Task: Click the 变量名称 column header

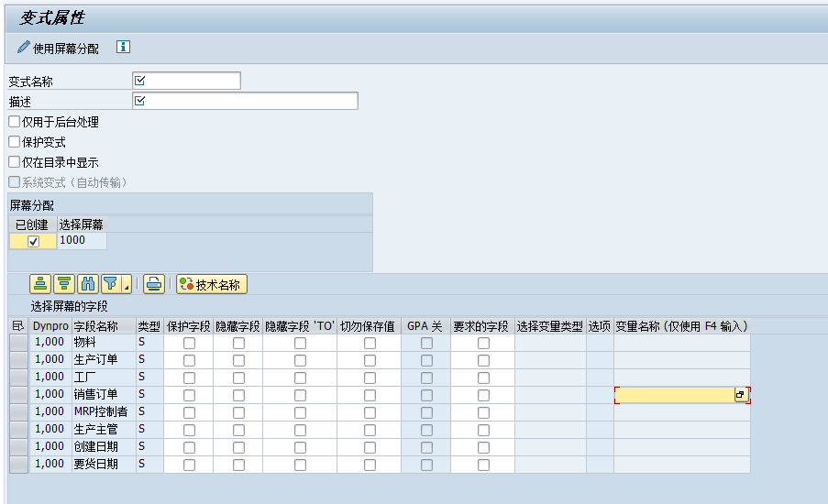Action: coord(681,326)
